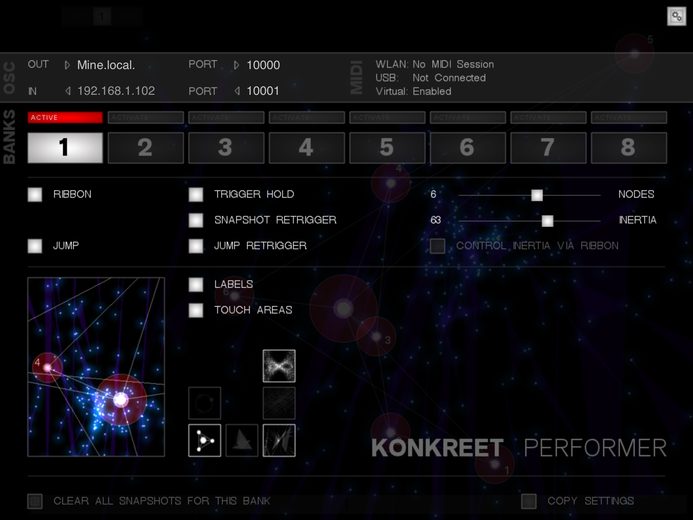Screen dimensions: 693x520
Task: Click ACTIVATE above bank 6
Action: [468, 118]
